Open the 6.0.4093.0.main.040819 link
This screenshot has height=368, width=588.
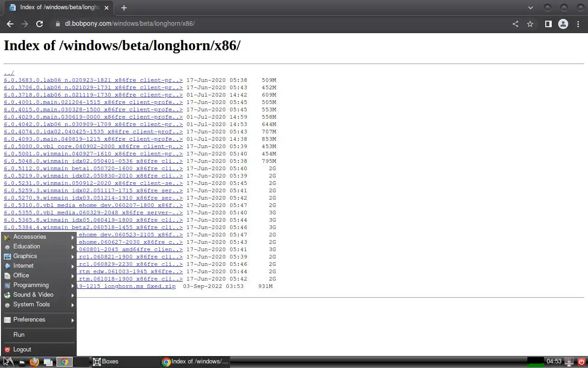click(x=93, y=139)
